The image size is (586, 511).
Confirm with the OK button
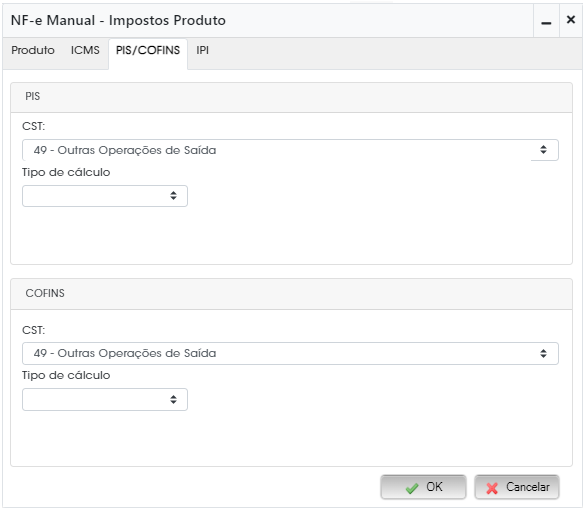[423, 487]
